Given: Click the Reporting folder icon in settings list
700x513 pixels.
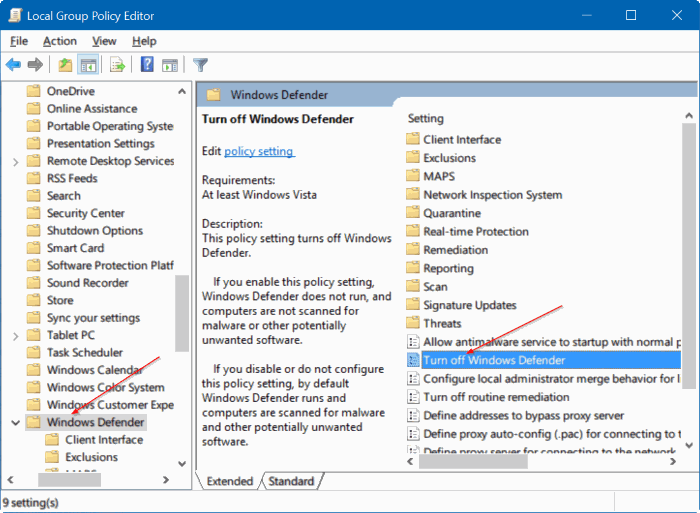Looking at the screenshot, I should [x=413, y=268].
